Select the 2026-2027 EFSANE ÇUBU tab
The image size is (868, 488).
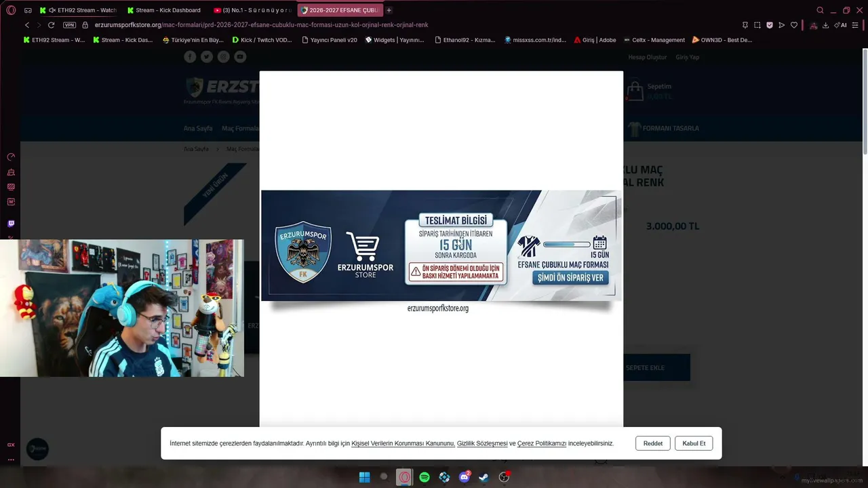[x=340, y=10]
